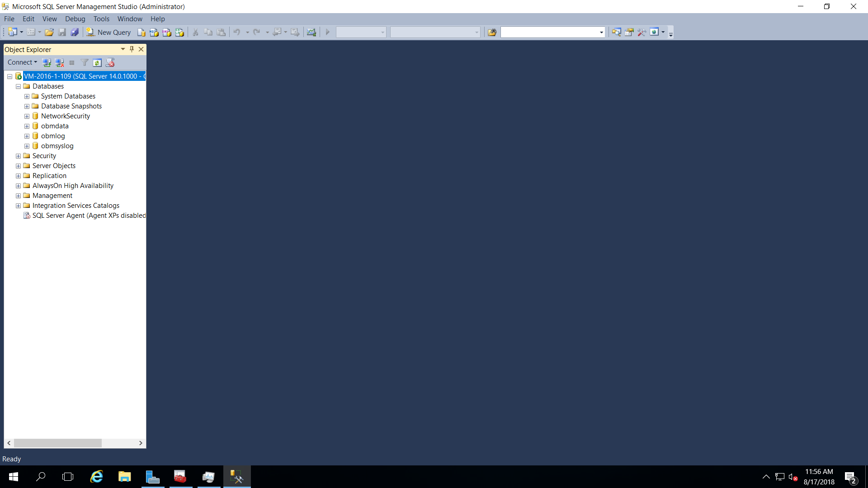Click inside the Find text input field

tap(549, 32)
